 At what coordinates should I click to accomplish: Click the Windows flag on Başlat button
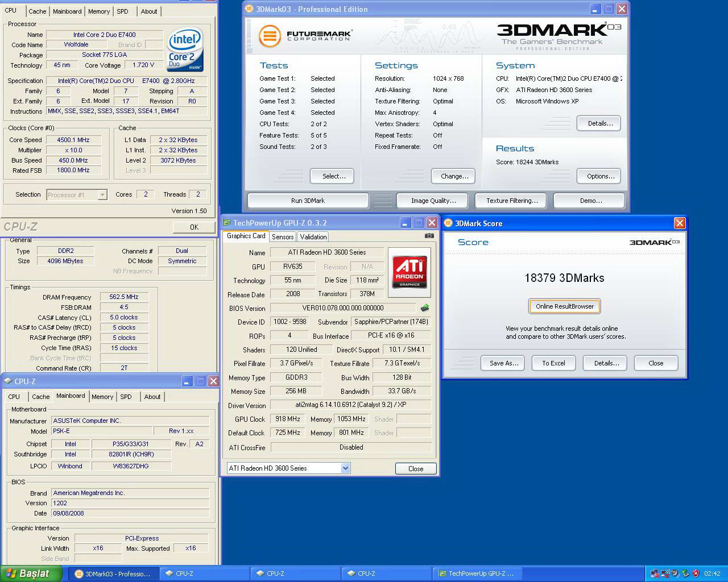tap(10, 573)
